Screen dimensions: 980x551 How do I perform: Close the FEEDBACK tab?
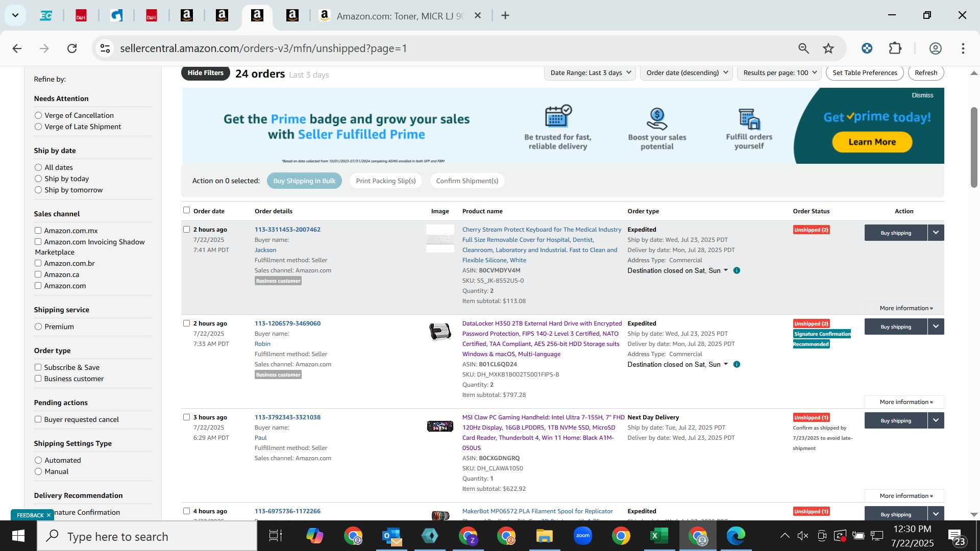[x=48, y=515]
